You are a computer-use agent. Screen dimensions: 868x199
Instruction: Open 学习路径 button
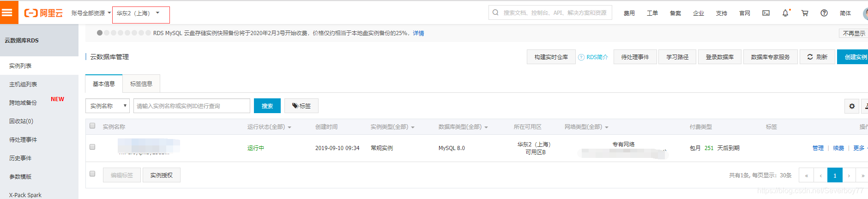[677, 57]
